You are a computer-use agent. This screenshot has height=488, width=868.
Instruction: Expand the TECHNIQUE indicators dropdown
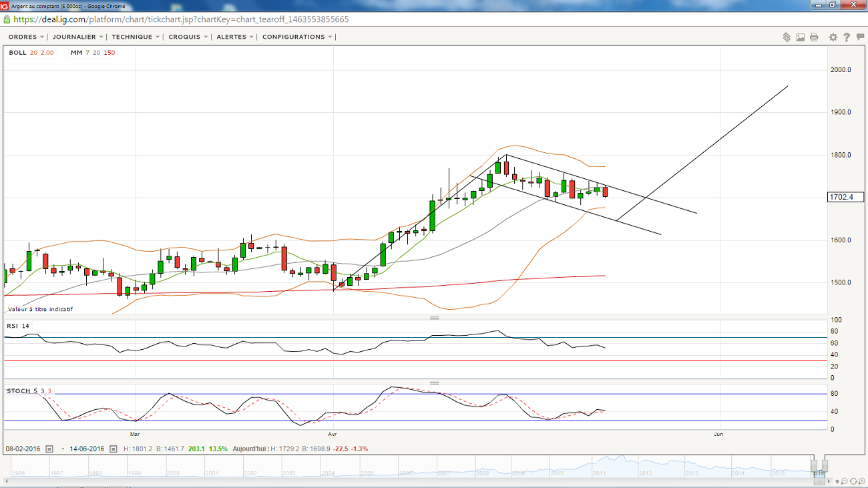(x=136, y=37)
